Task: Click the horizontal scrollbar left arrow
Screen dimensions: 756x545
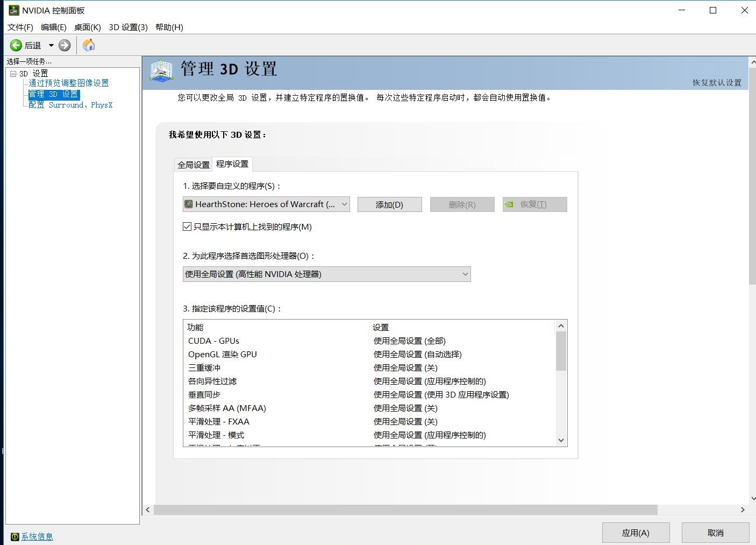Action: (148, 509)
